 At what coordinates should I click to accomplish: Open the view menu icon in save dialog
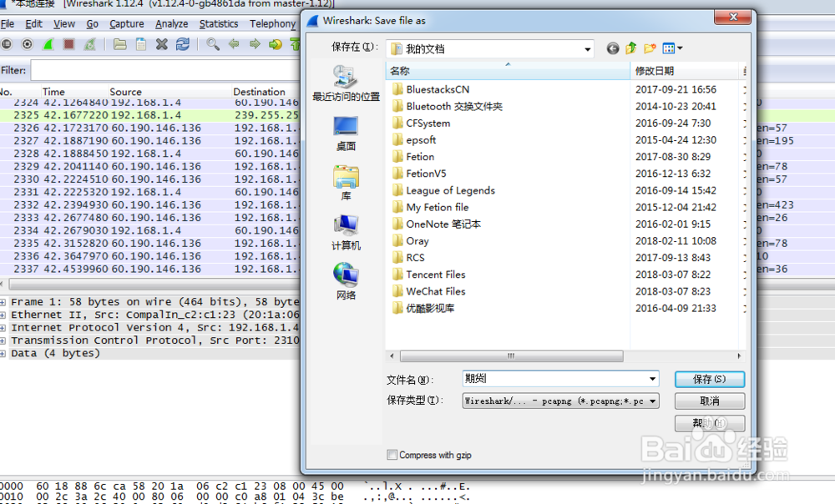672,48
